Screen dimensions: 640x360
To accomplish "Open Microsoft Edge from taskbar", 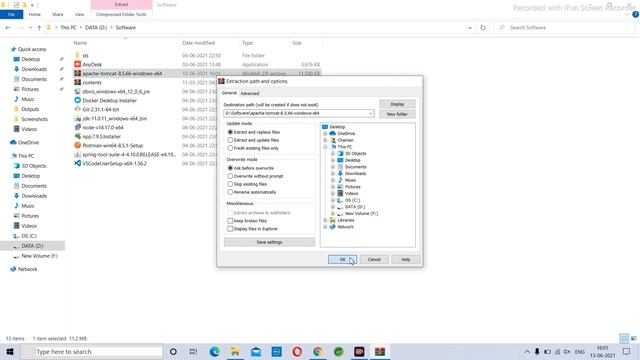I will (x=214, y=352).
